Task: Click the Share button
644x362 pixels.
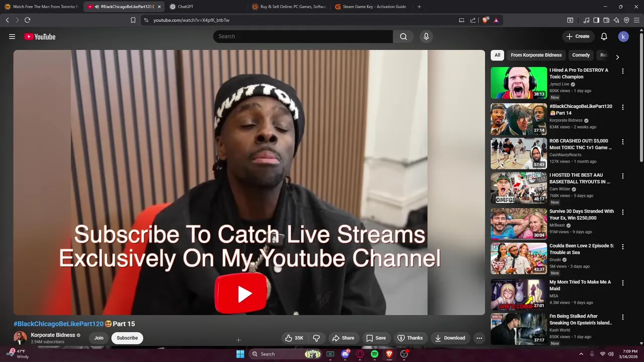Action: 343,338
